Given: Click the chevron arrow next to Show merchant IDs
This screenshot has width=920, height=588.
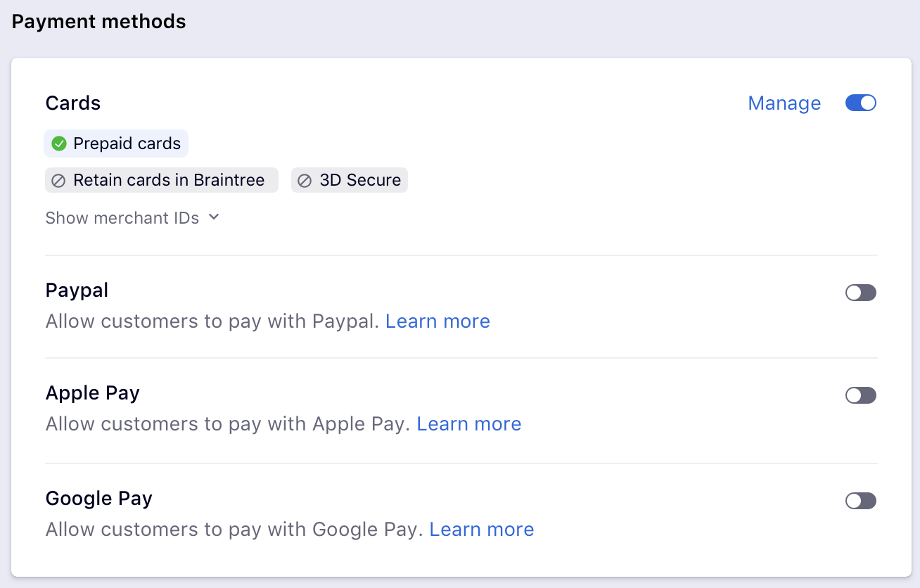Looking at the screenshot, I should click(214, 217).
